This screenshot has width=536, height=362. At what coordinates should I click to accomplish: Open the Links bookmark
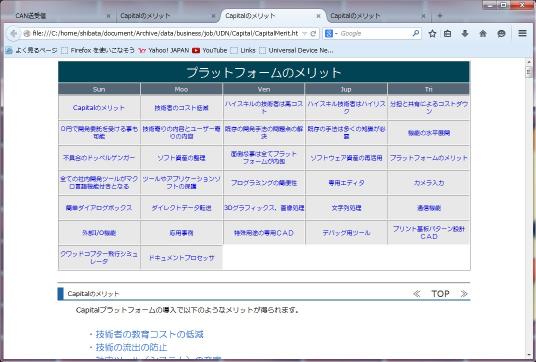pyautogui.click(x=243, y=51)
